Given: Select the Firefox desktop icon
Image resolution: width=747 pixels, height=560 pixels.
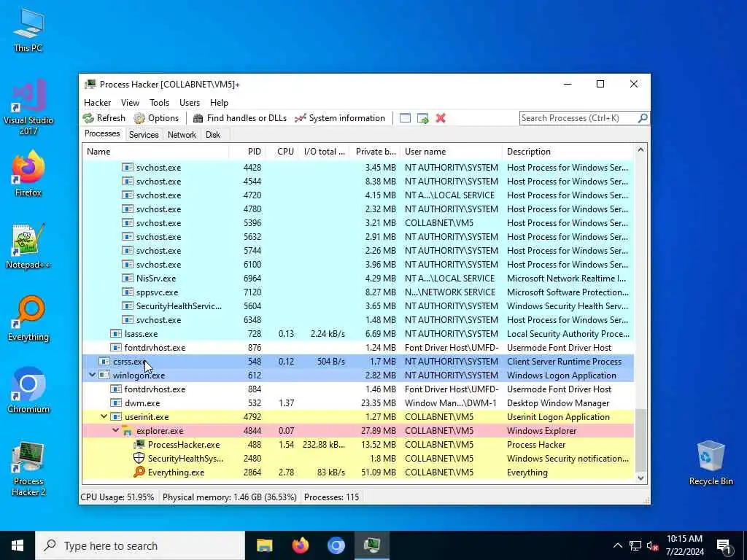Looking at the screenshot, I should tap(28, 174).
